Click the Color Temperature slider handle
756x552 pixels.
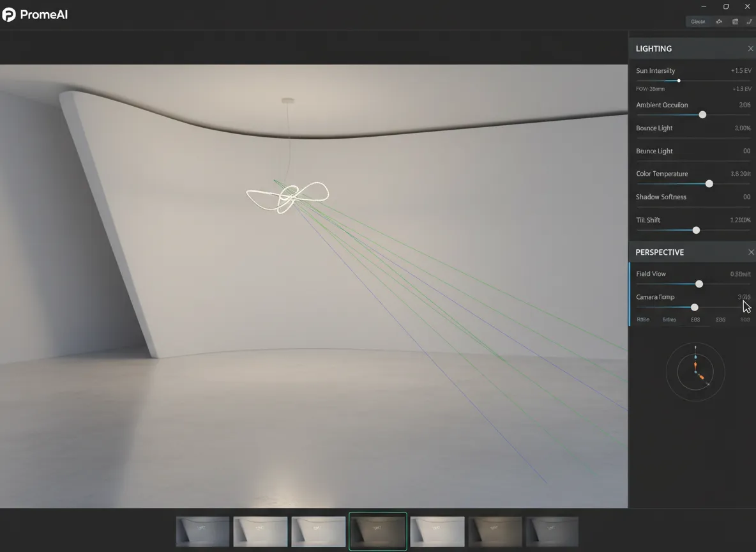[x=709, y=184]
